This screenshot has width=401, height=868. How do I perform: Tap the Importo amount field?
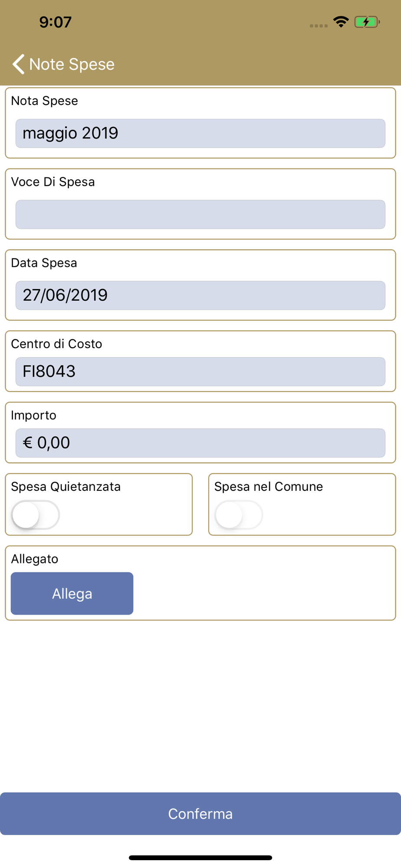click(x=200, y=443)
